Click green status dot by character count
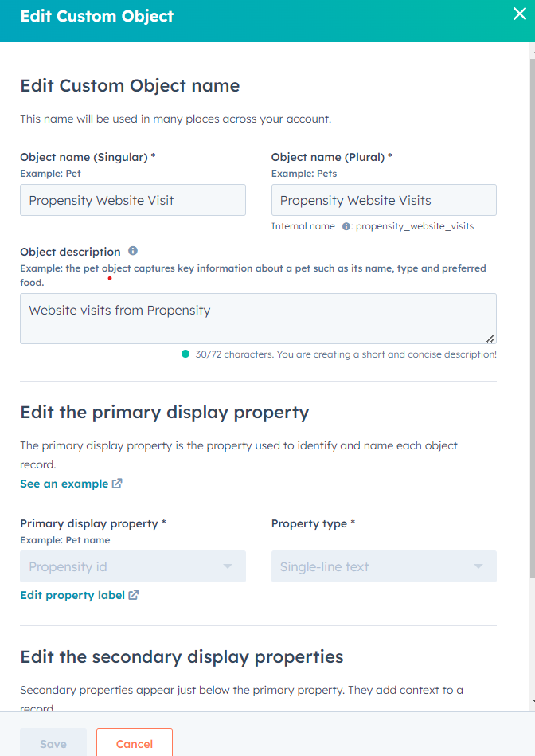This screenshot has height=756, width=535. pos(185,354)
